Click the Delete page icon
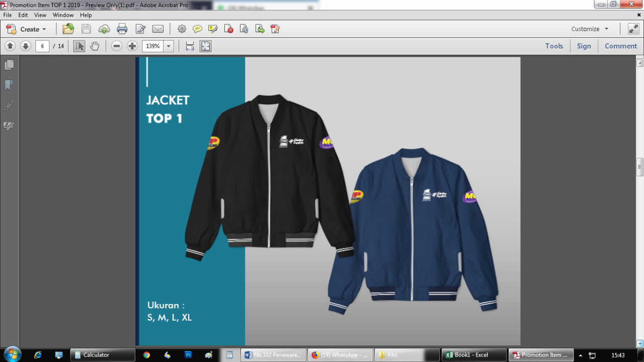This screenshot has height=362, width=644. click(228, 29)
